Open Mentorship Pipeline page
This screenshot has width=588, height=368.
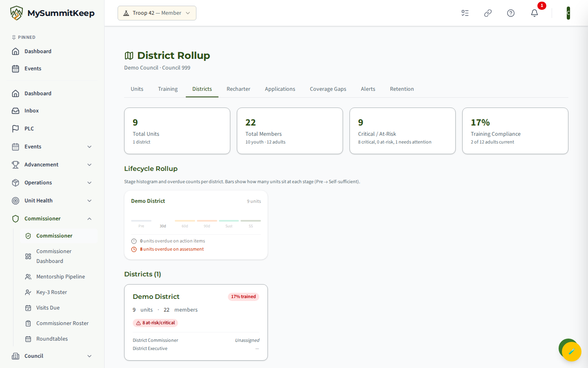click(x=59, y=277)
